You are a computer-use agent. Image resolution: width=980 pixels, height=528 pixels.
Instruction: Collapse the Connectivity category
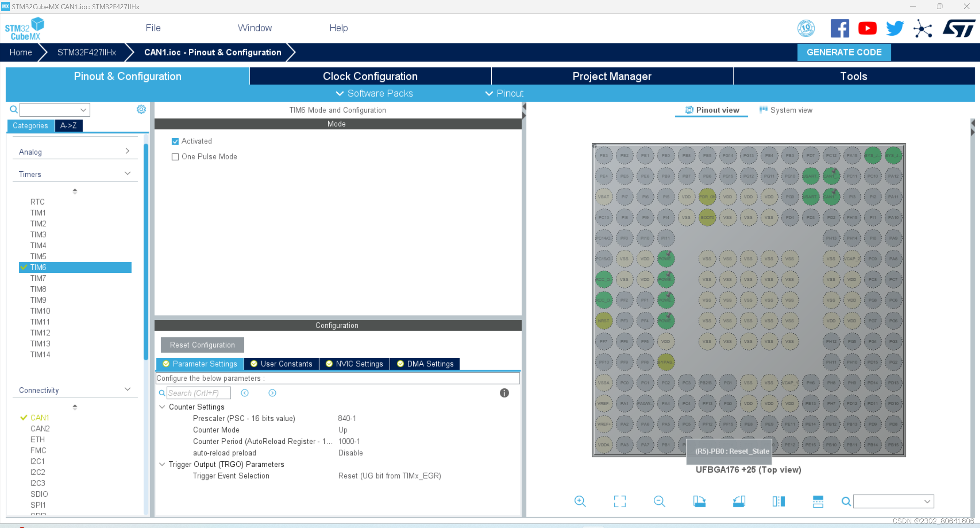tap(127, 389)
